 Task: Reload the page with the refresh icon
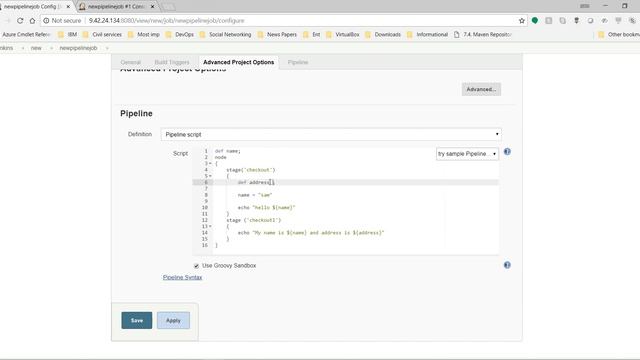[20, 20]
